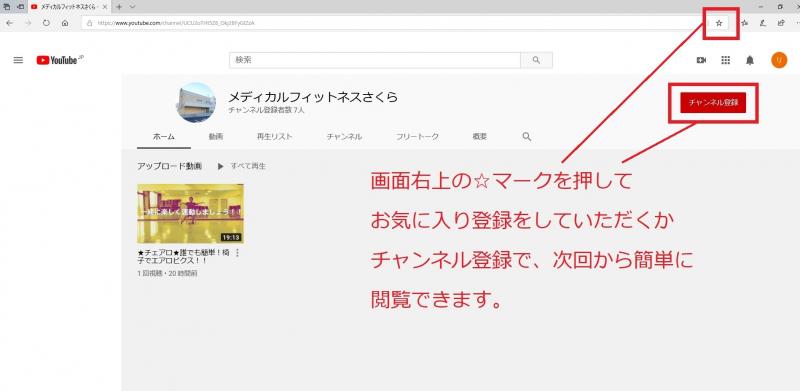Show tab previews chevron
Screen dimensions: 800x391
[x=132, y=7]
